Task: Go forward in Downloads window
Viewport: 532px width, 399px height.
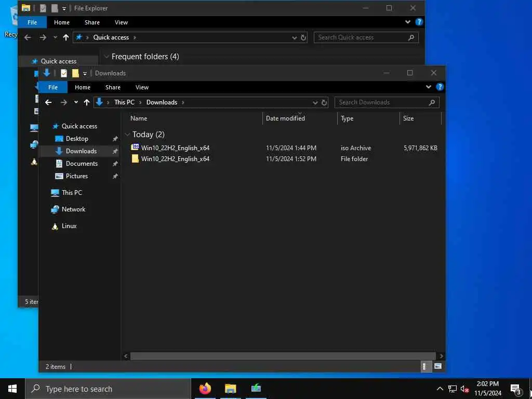Action: [63, 102]
